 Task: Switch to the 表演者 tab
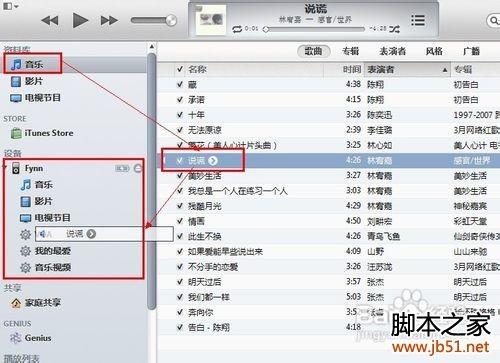click(x=393, y=51)
